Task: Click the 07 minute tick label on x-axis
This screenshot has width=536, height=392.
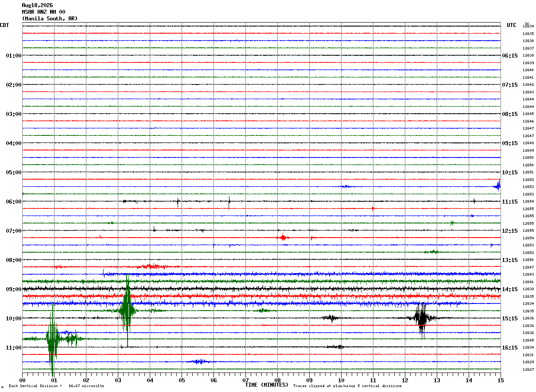Action: tap(245, 380)
